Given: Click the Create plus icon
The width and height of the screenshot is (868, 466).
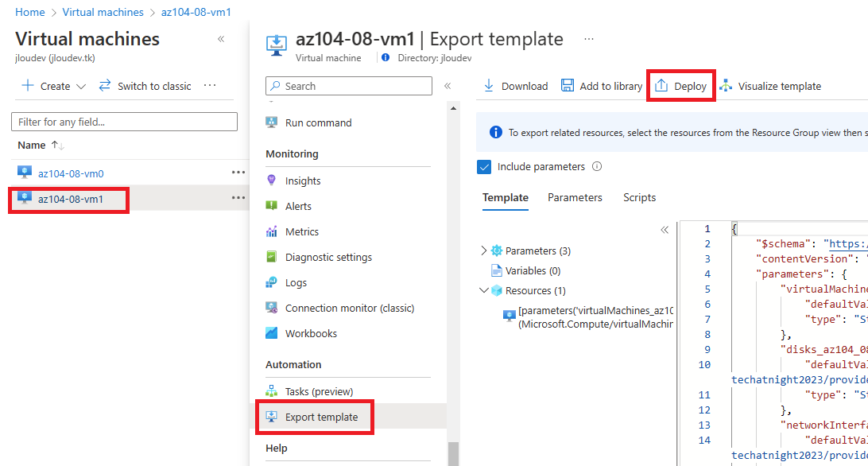Looking at the screenshot, I should [27, 85].
